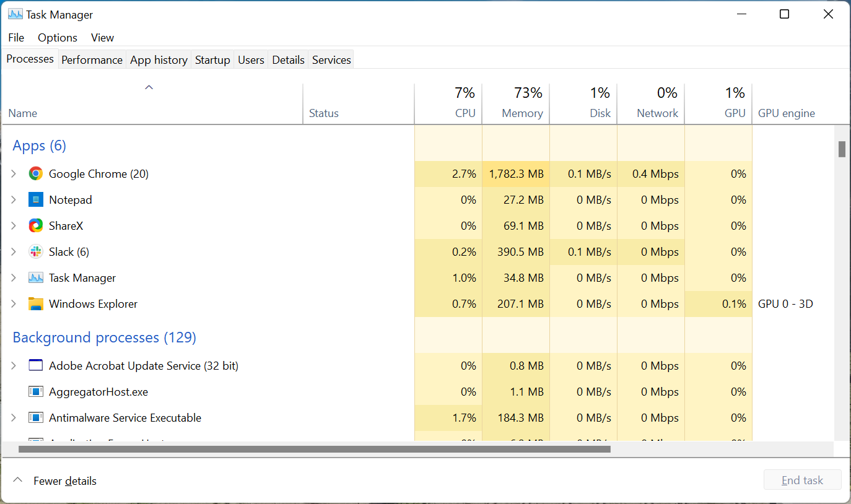Click Chrome network value 0.4 Mbps
The image size is (851, 504).
[x=655, y=174]
